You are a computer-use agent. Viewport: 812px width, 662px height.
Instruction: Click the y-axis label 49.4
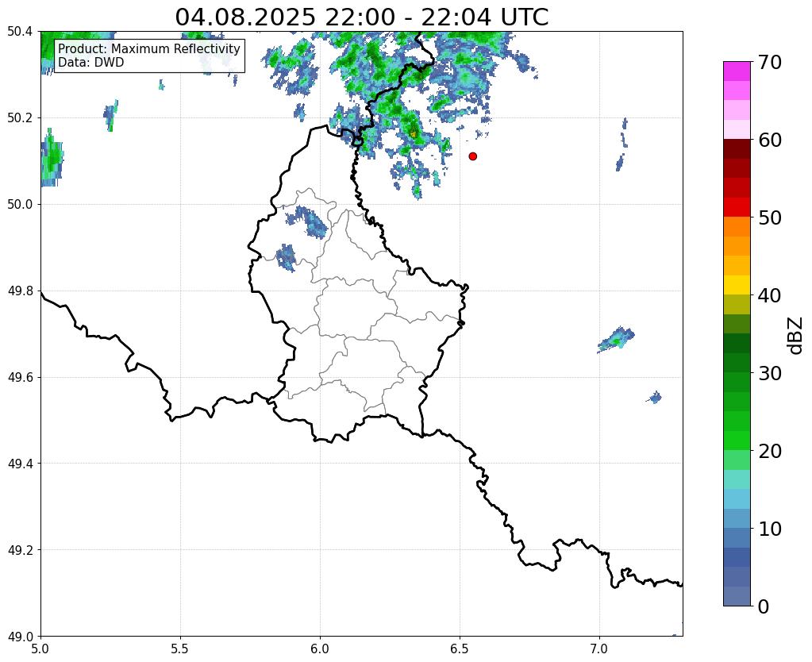coord(20,464)
